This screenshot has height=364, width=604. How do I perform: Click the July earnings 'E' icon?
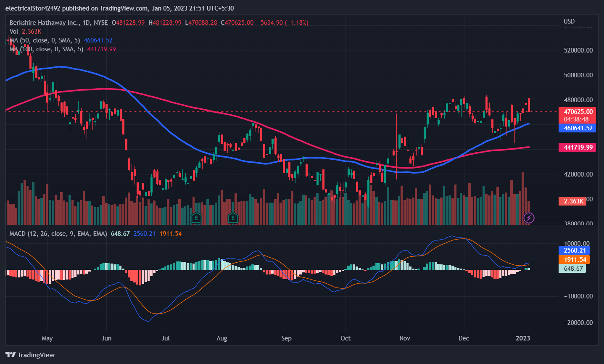coord(196,218)
